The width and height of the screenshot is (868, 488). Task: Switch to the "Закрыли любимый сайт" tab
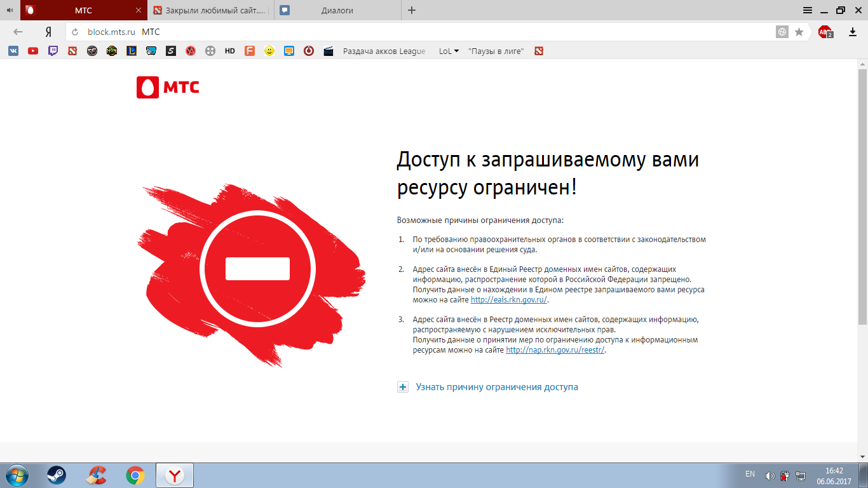point(211,10)
